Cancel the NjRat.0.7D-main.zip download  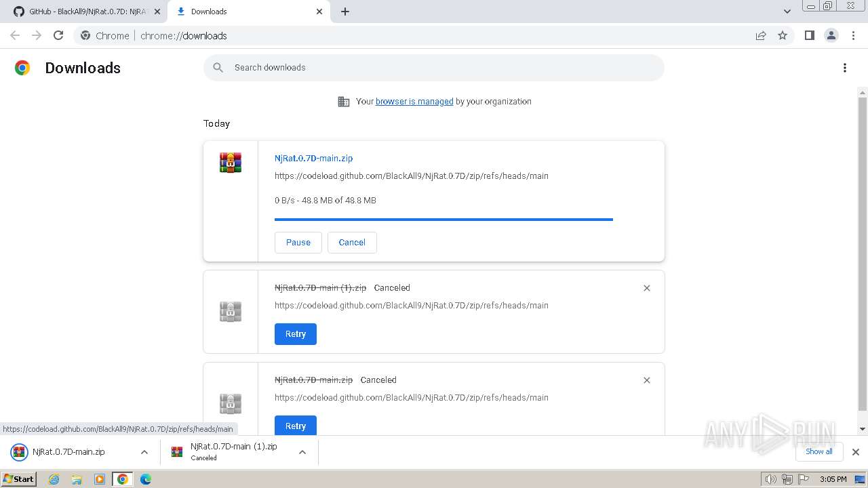[x=352, y=242]
